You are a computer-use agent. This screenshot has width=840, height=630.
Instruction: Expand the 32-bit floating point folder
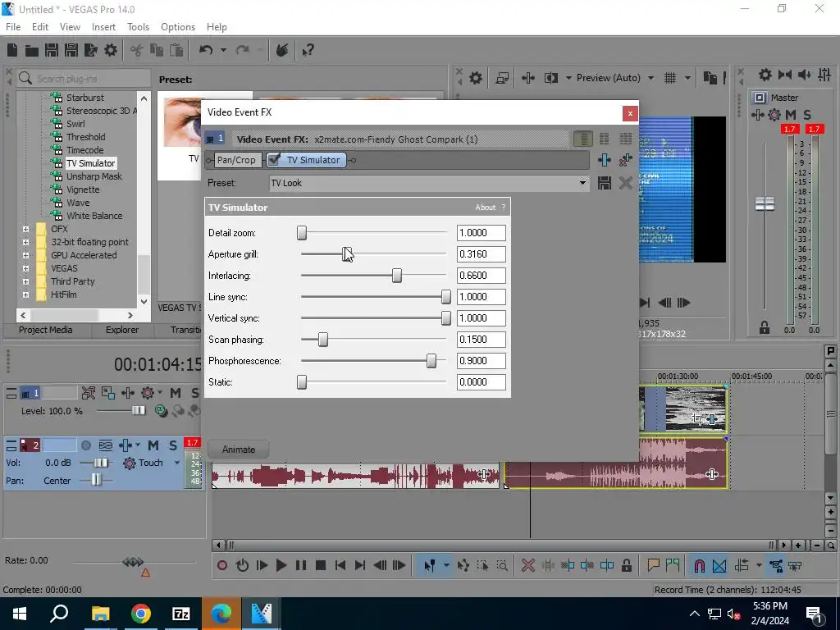point(25,242)
